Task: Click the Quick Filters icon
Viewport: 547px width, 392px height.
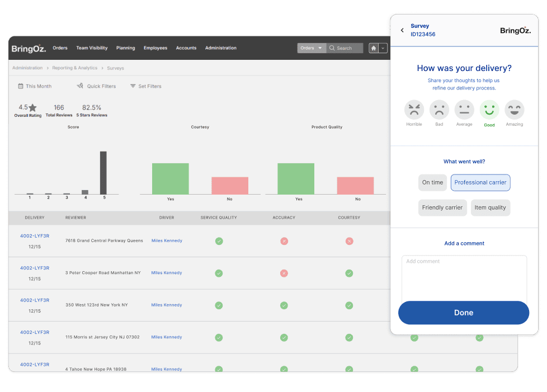Action: [80, 86]
